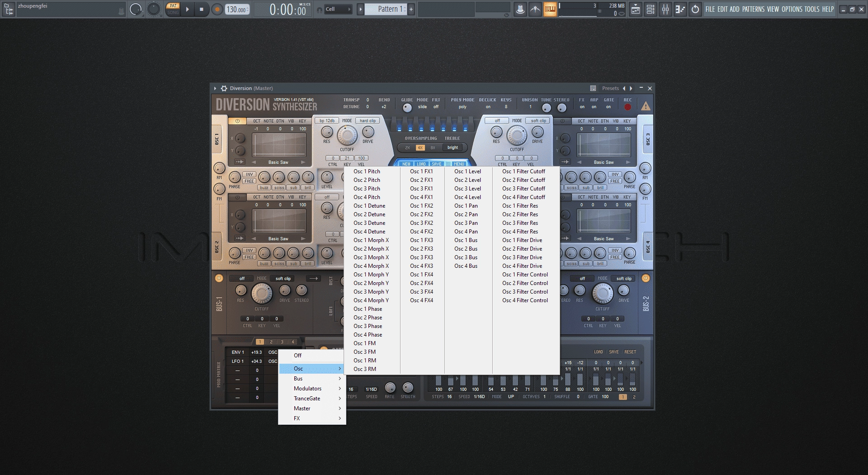Open the piano roll from toolbar

[x=680, y=9]
